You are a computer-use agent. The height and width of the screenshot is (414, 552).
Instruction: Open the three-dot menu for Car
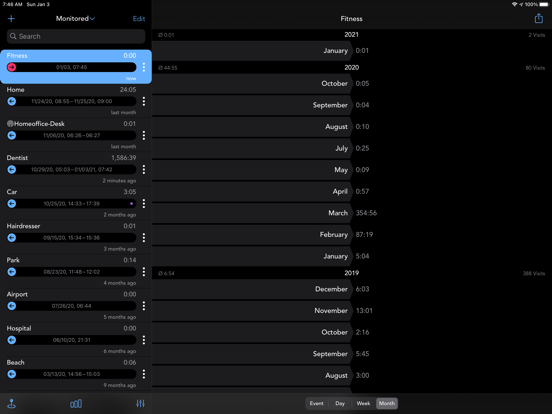point(144,203)
